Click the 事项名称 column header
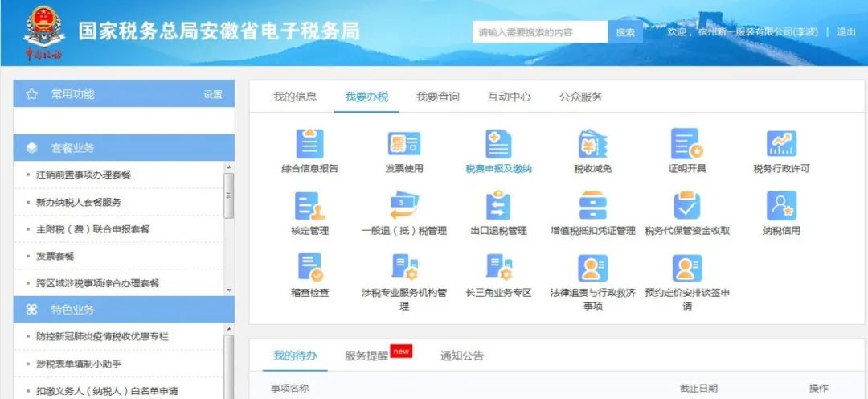This screenshot has height=399, width=868. click(289, 389)
